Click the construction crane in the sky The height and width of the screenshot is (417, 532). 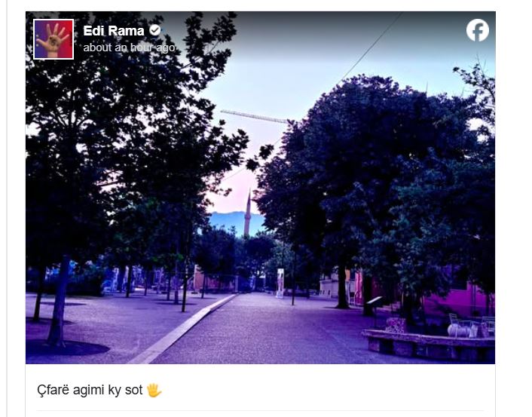(x=255, y=116)
